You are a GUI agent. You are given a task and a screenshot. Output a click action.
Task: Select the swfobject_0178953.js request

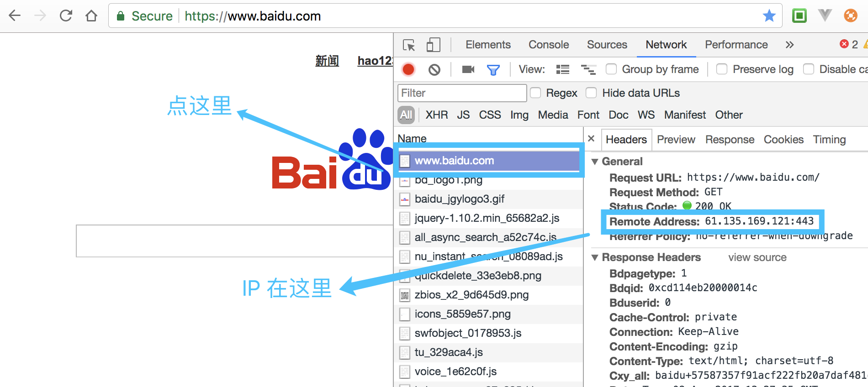pyautogui.click(x=488, y=333)
